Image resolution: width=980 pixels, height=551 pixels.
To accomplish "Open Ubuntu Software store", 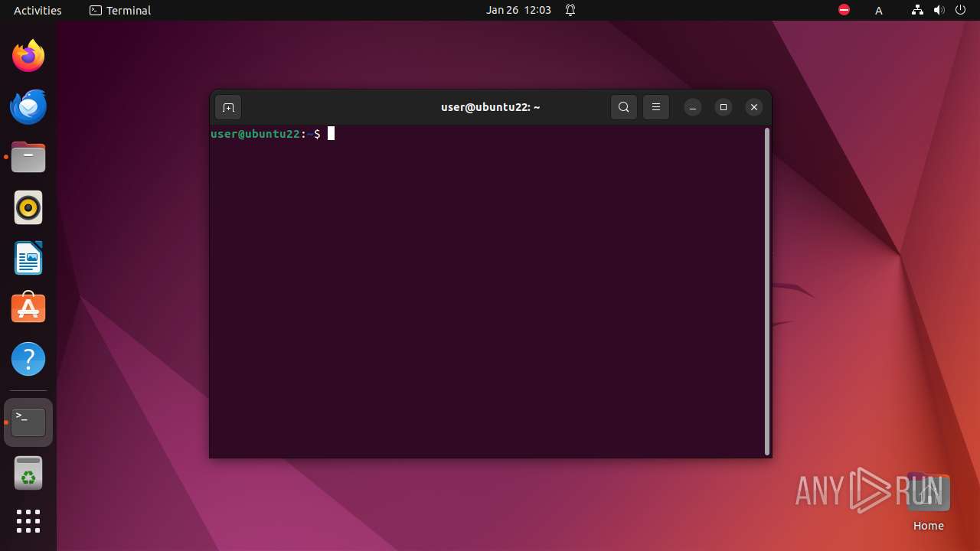I will tap(28, 308).
